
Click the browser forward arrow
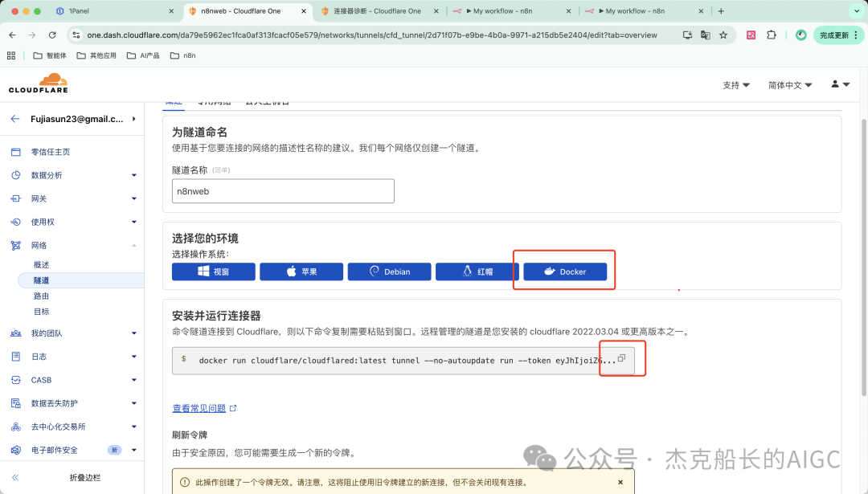click(32, 35)
